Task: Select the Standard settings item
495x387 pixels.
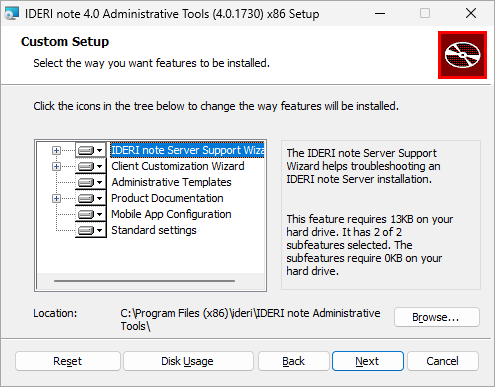Action: pos(154,230)
